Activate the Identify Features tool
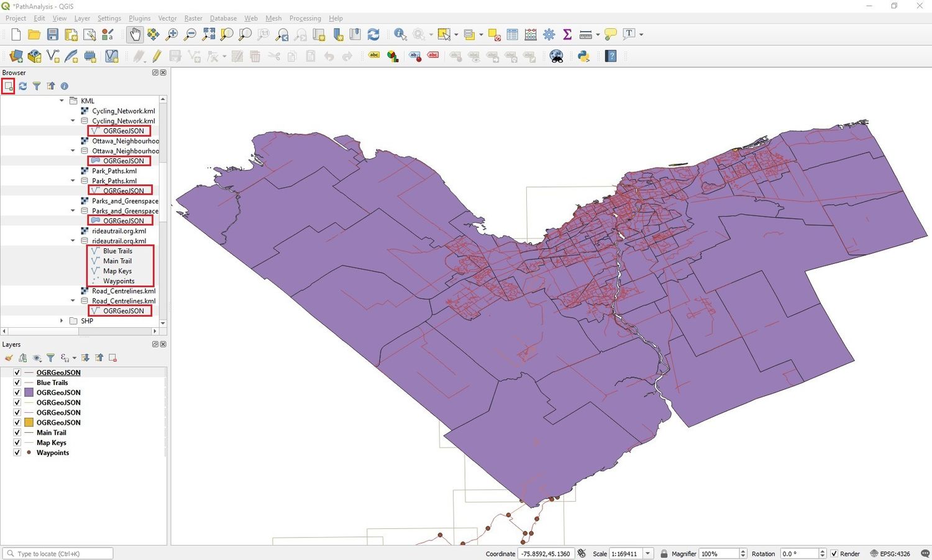The image size is (932, 560). pyautogui.click(x=400, y=34)
